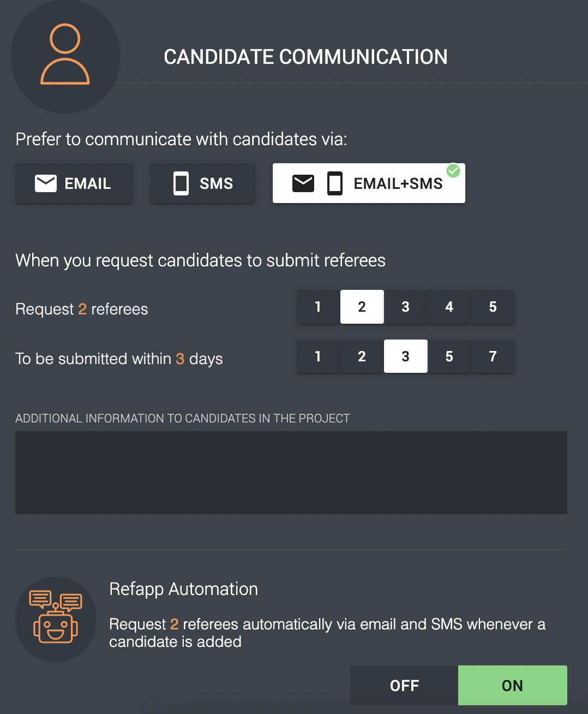Turn Refapp Automation OFF
This screenshot has height=714, width=588.
click(404, 685)
